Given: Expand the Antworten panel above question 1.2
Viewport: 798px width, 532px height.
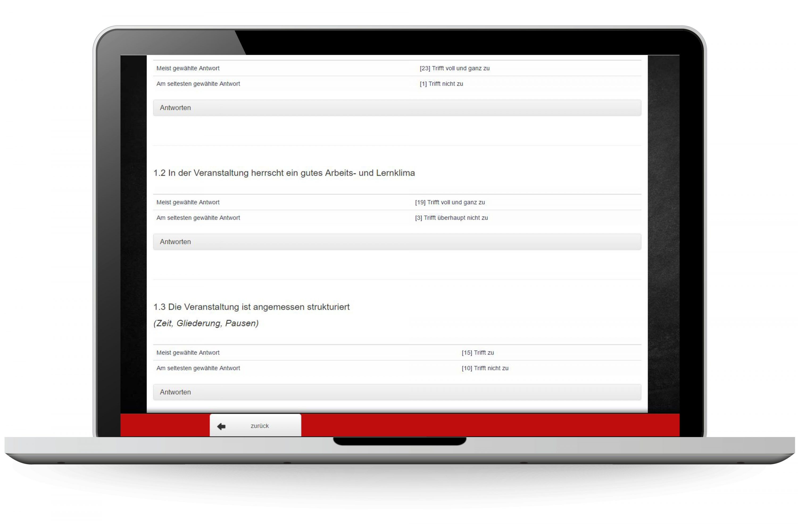Looking at the screenshot, I should tap(175, 108).
